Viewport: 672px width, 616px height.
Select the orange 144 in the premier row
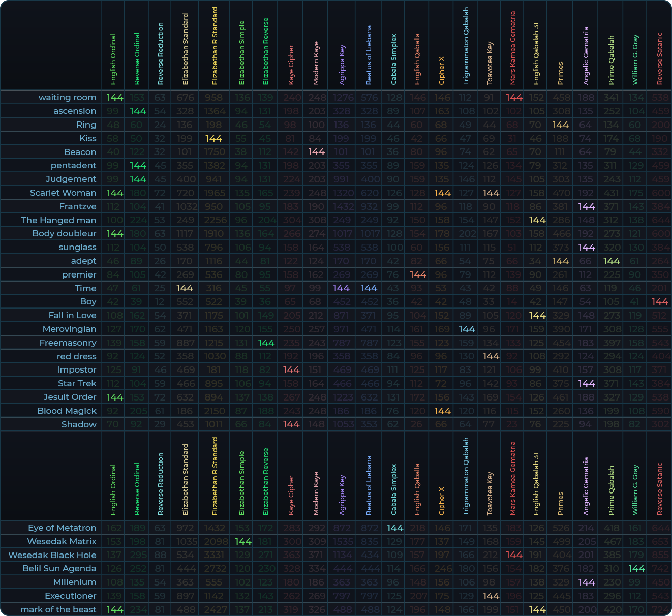[417, 275]
